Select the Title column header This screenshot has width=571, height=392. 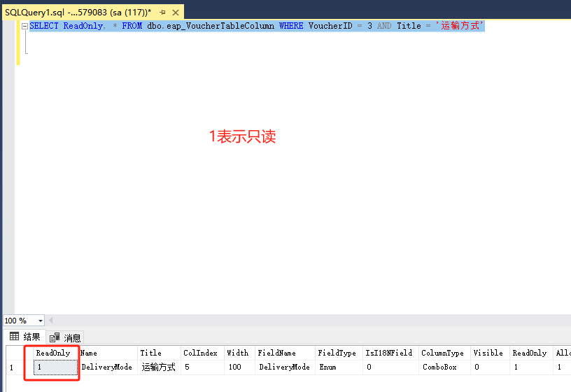[159, 353]
